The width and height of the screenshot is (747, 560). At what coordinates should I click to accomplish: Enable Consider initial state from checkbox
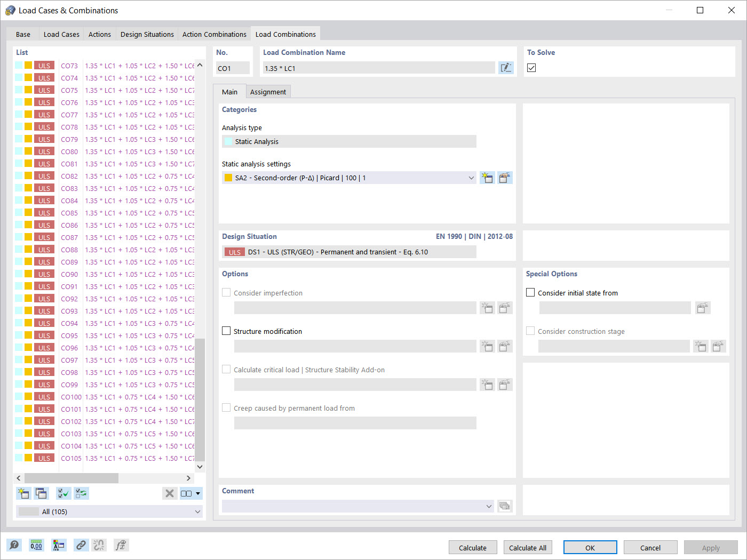coord(530,292)
